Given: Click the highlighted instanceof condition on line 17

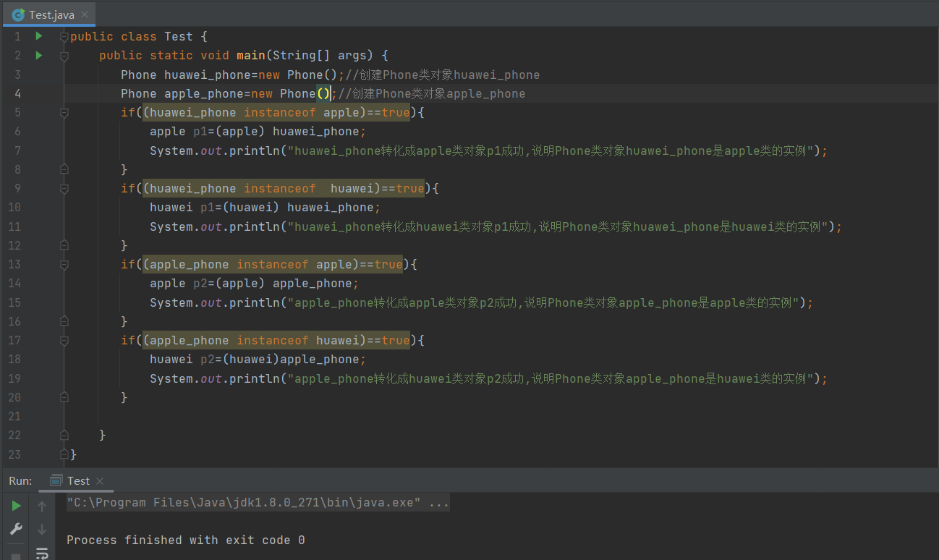Looking at the screenshot, I should (276, 340).
